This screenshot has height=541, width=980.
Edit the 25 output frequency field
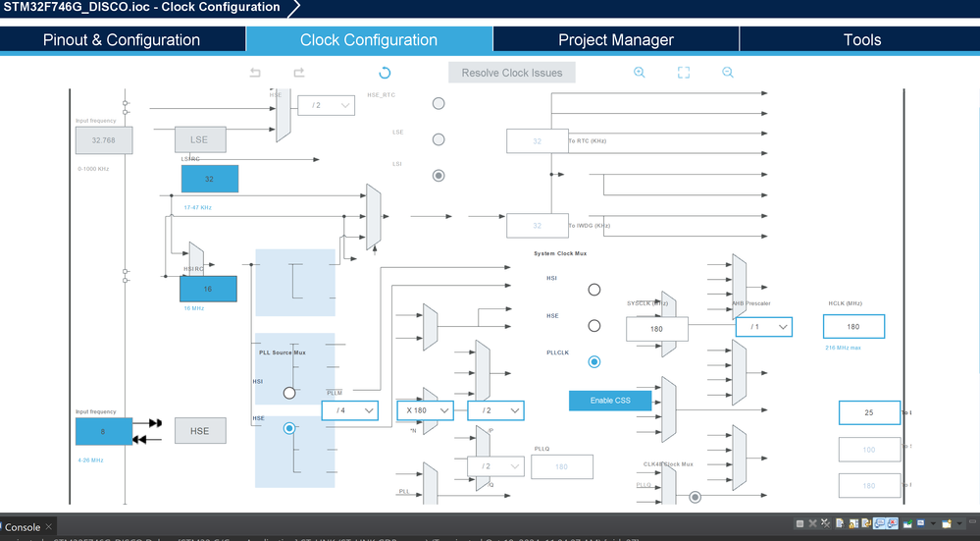tap(869, 412)
